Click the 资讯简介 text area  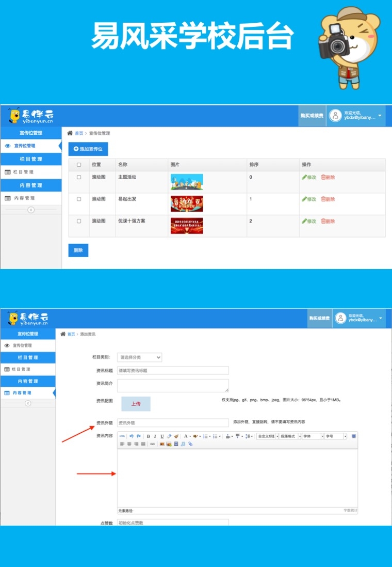[173, 385]
